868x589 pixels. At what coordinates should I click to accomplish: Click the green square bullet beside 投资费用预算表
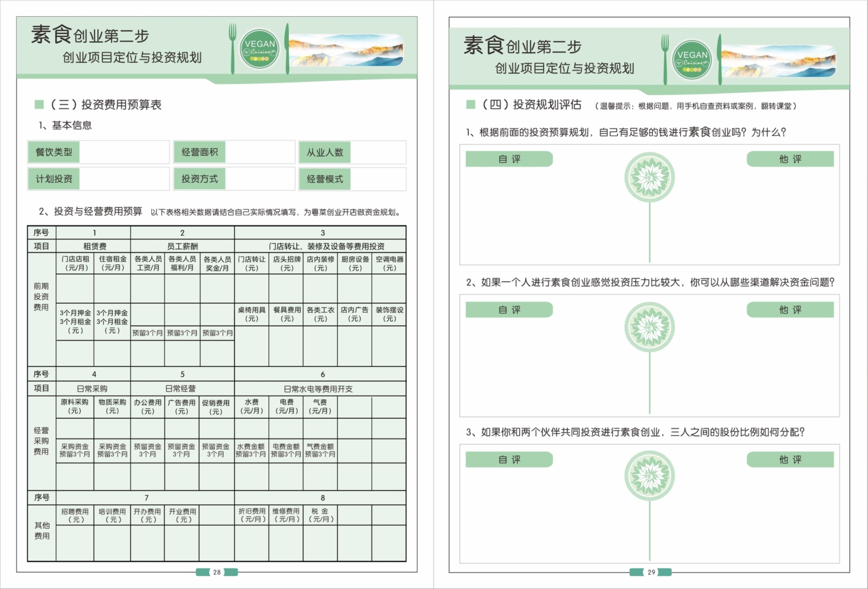point(39,104)
